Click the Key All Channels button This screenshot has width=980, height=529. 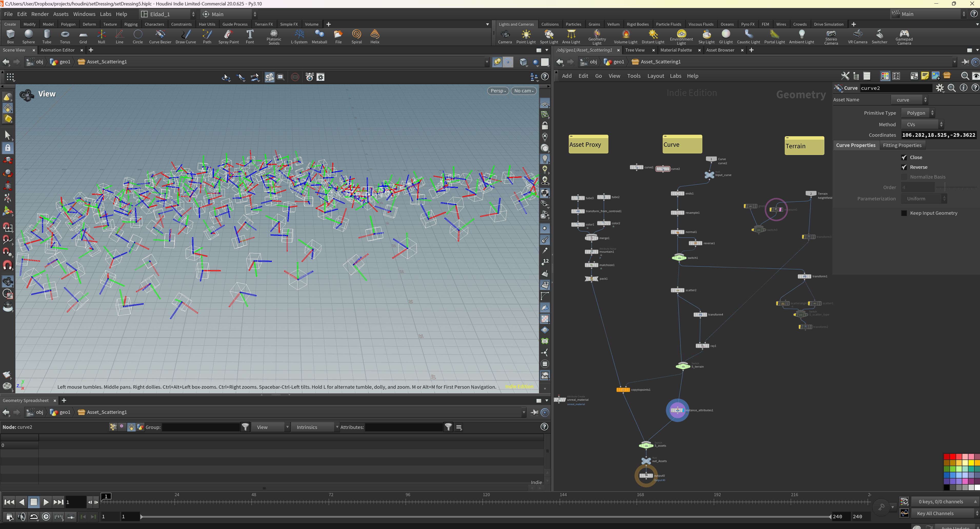[935, 513]
